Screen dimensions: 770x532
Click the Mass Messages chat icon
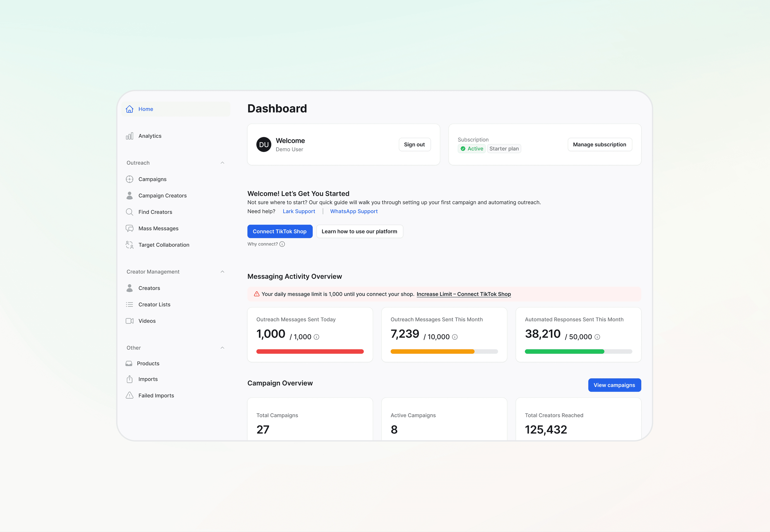[129, 228]
